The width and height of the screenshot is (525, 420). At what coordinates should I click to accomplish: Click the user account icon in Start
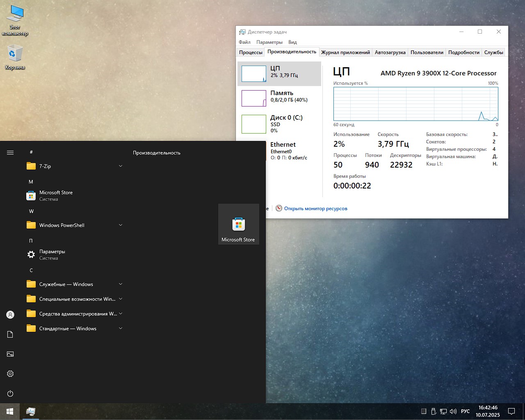point(10,315)
